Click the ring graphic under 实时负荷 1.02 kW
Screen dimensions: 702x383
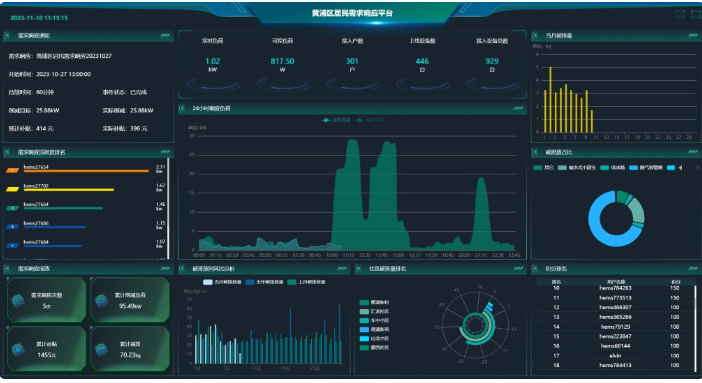[x=213, y=84]
